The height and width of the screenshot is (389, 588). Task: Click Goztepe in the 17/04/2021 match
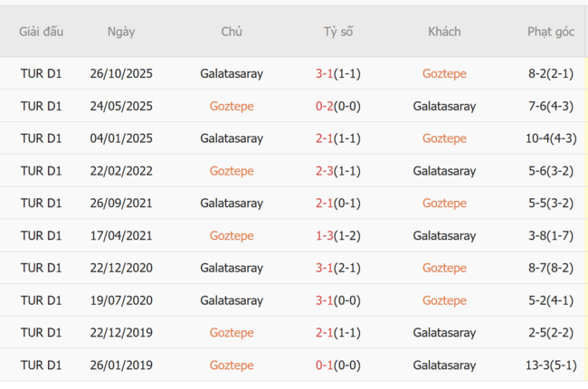[232, 236]
